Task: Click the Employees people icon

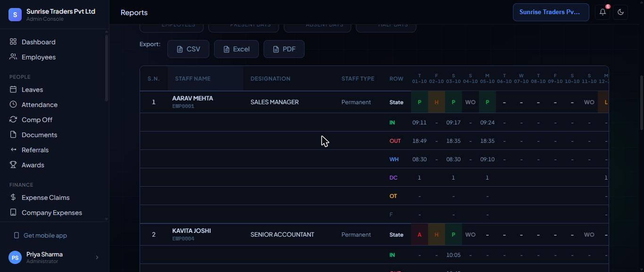Action: click(13, 57)
